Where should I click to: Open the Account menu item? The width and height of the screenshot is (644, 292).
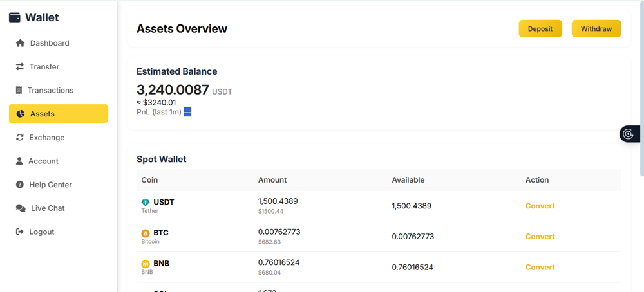[x=59, y=161]
